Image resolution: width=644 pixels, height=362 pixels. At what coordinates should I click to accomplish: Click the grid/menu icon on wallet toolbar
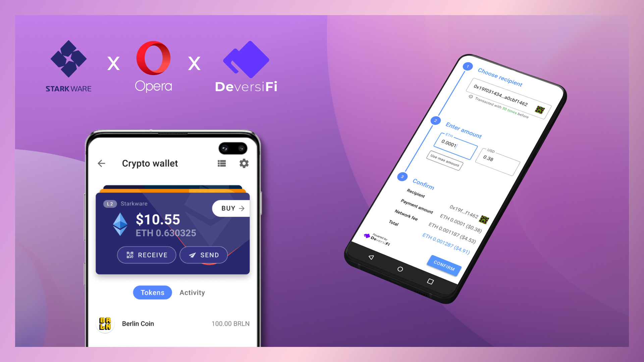[x=222, y=163]
